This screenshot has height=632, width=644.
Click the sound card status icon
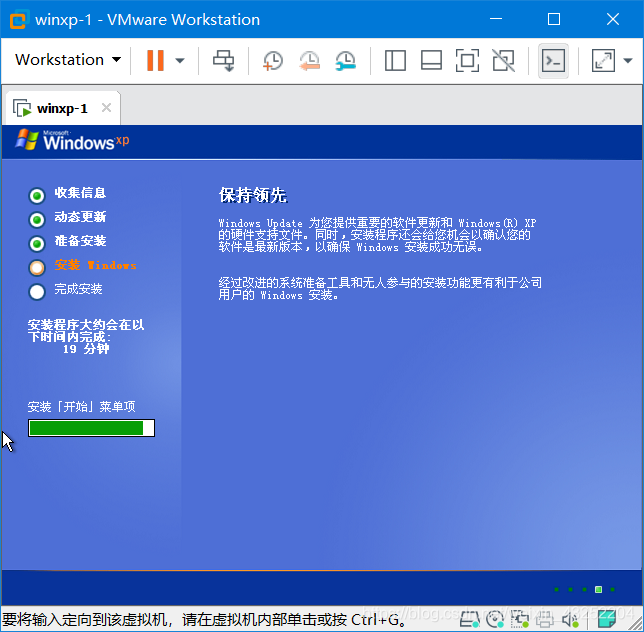coord(570,619)
